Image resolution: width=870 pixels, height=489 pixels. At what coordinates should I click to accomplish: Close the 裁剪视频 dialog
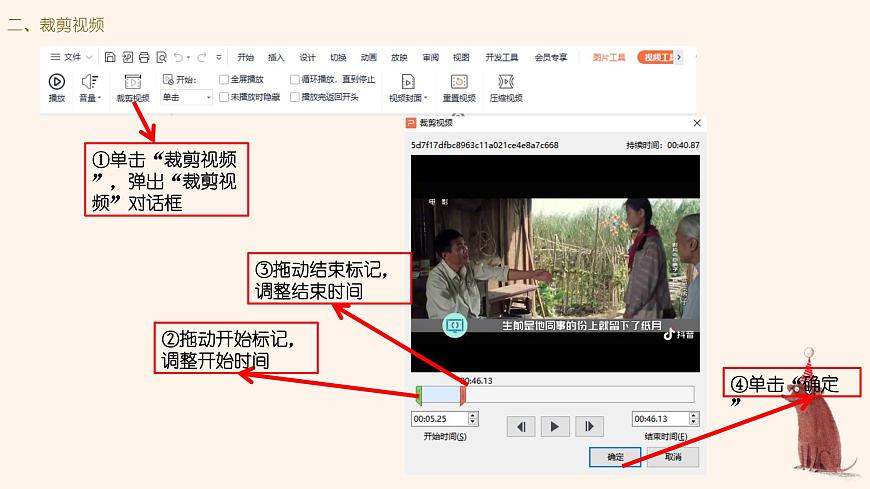click(x=697, y=123)
